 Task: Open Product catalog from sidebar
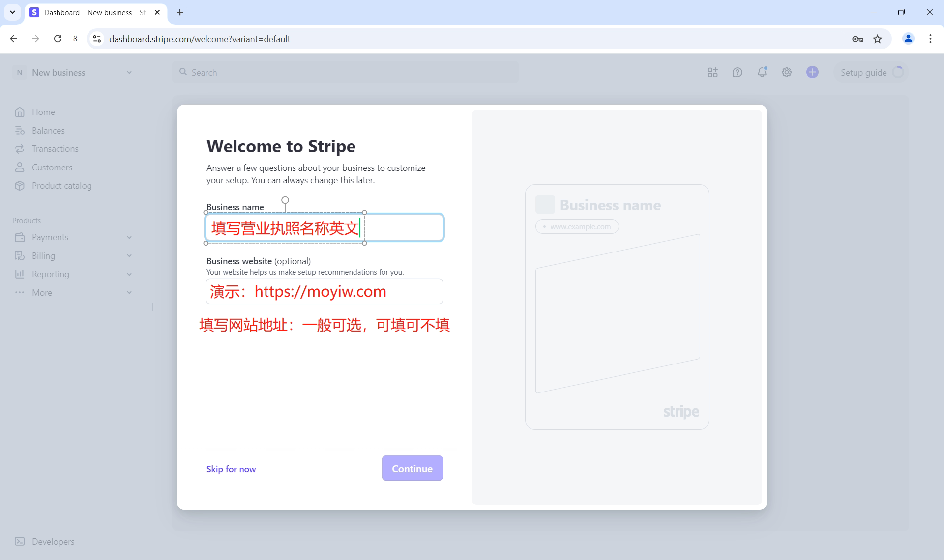pos(61,185)
